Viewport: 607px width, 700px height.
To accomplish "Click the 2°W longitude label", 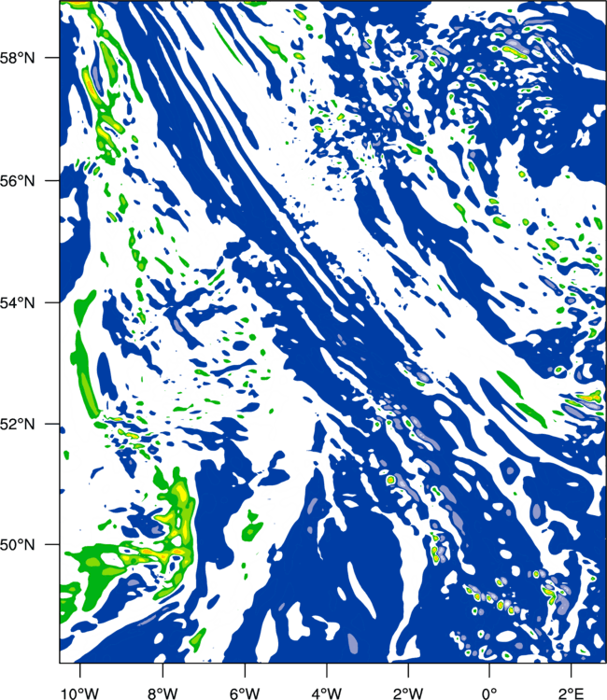I will click(408, 693).
